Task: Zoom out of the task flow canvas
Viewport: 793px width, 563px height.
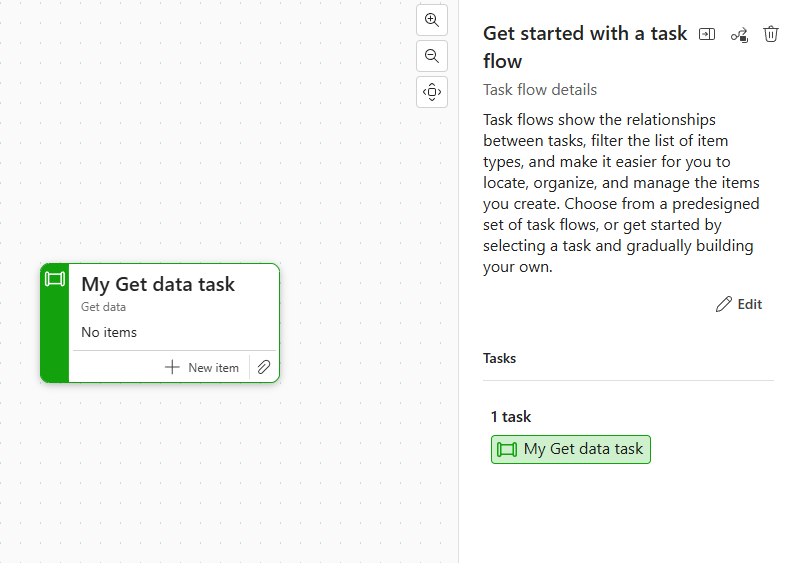Action: 432,56
